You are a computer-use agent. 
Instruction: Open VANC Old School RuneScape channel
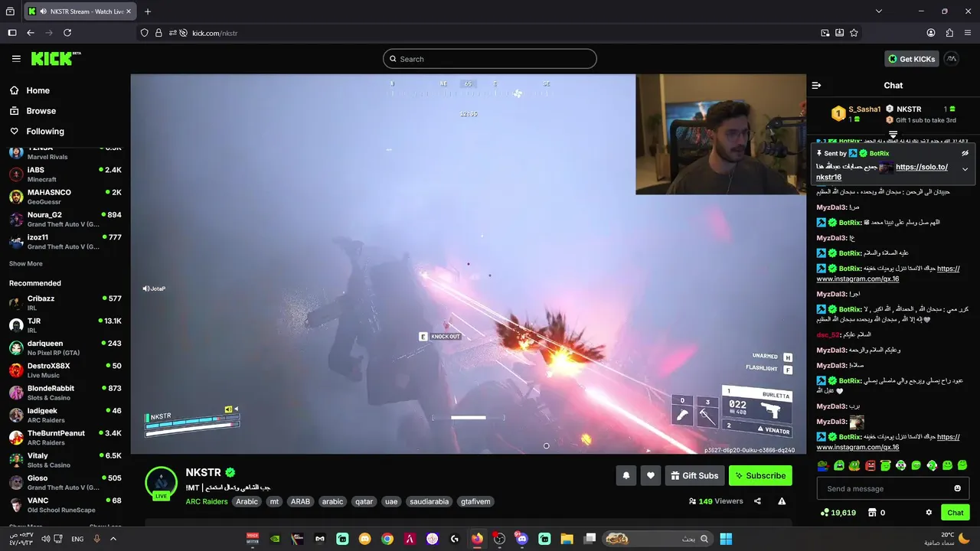[x=65, y=505]
